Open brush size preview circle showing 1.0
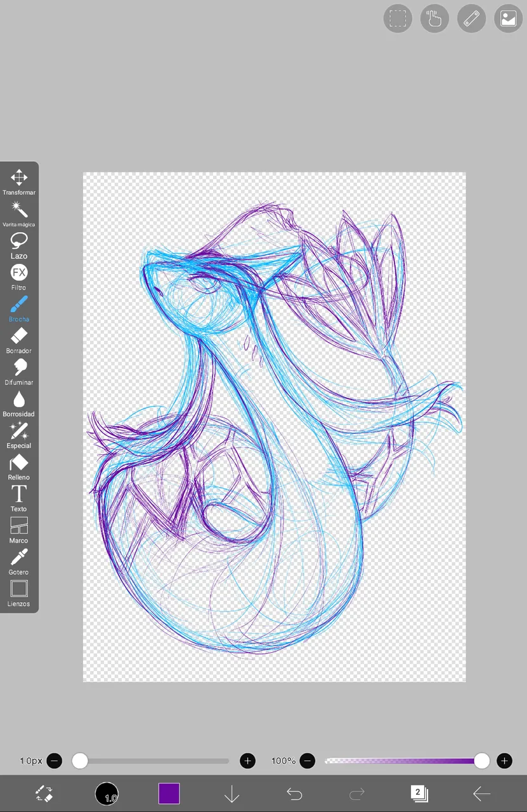 [x=107, y=794]
